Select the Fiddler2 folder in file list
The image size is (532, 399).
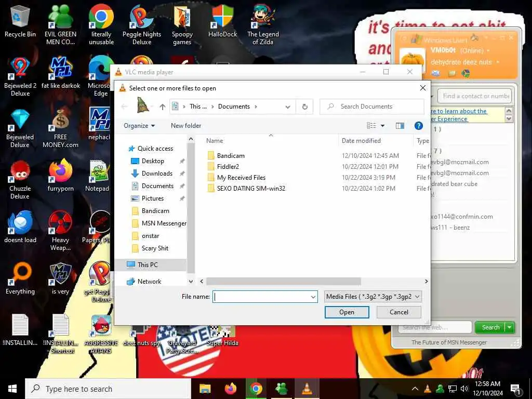228,167
